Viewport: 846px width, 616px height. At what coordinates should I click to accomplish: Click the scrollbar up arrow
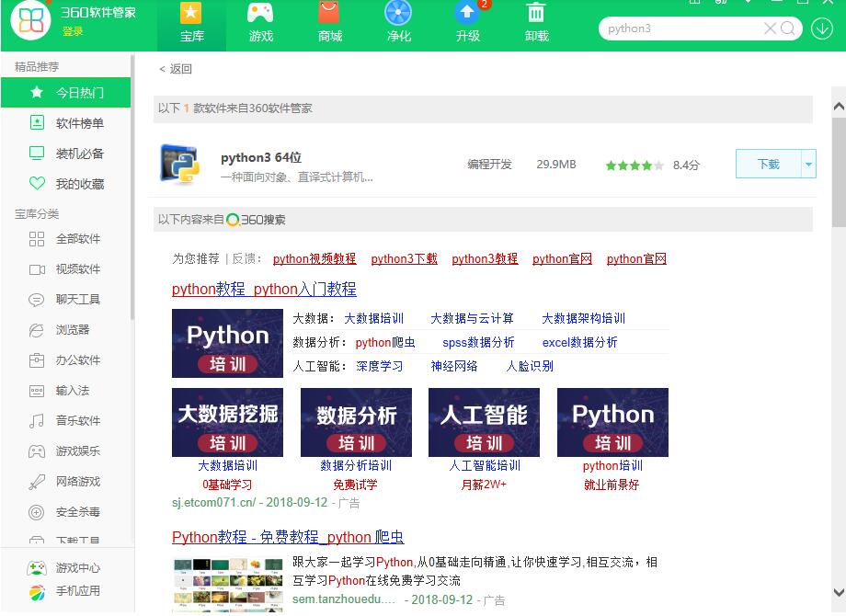[839, 107]
